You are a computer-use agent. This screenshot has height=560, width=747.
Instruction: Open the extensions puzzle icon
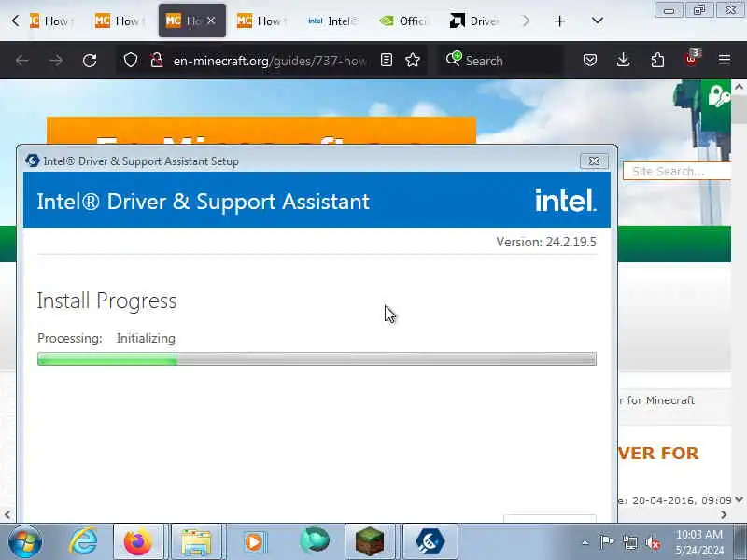pos(657,60)
